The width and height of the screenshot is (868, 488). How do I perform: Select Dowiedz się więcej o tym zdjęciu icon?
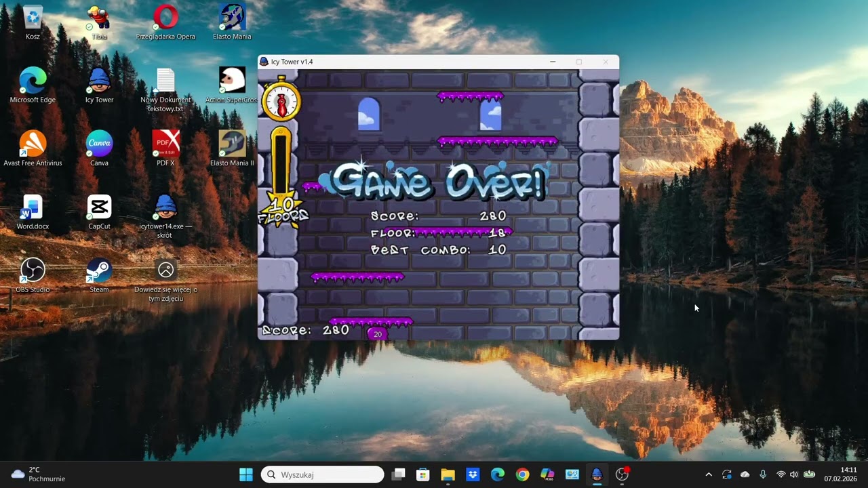pos(165,280)
